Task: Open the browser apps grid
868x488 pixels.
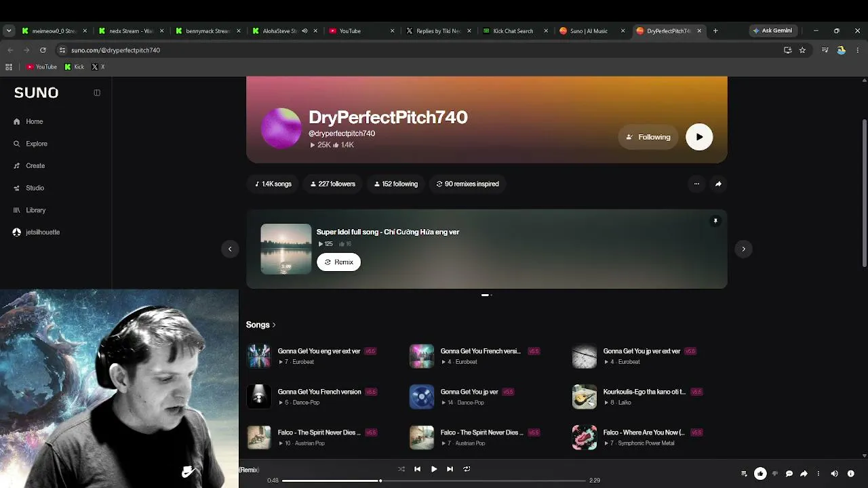Action: (x=9, y=67)
